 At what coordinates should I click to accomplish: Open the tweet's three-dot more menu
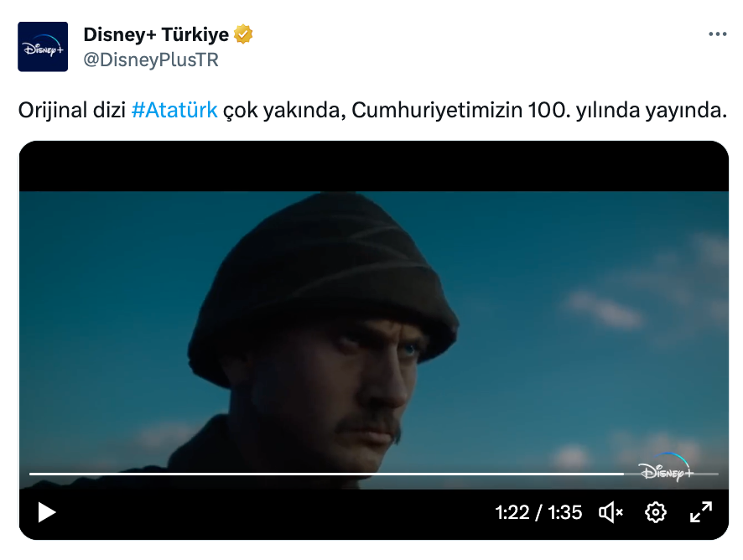[x=717, y=34]
